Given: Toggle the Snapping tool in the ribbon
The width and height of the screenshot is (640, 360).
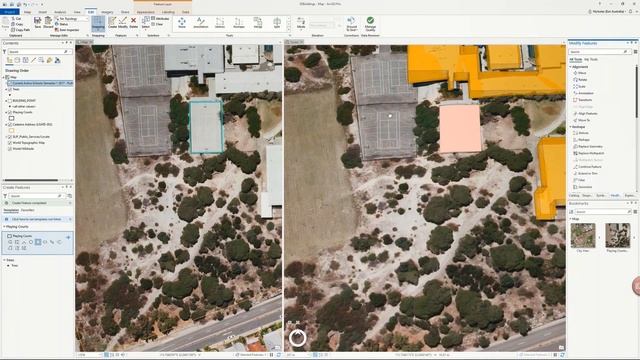Looking at the screenshot, I should [x=98, y=23].
